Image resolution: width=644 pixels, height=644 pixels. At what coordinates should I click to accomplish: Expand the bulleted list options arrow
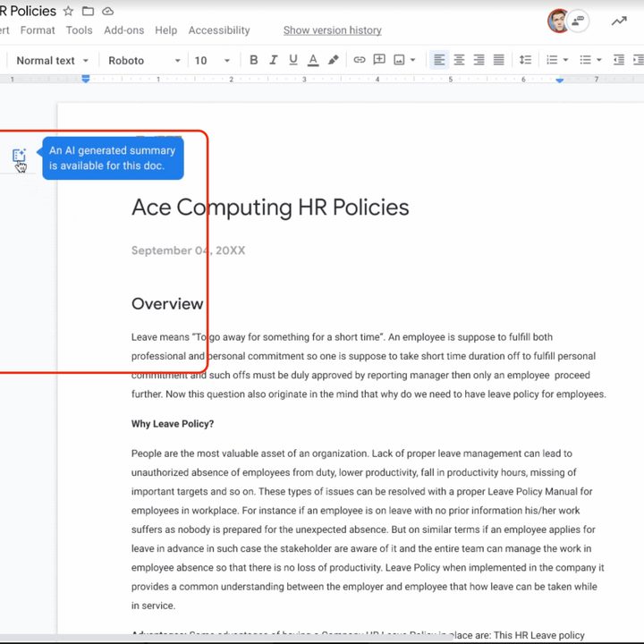pos(598,61)
